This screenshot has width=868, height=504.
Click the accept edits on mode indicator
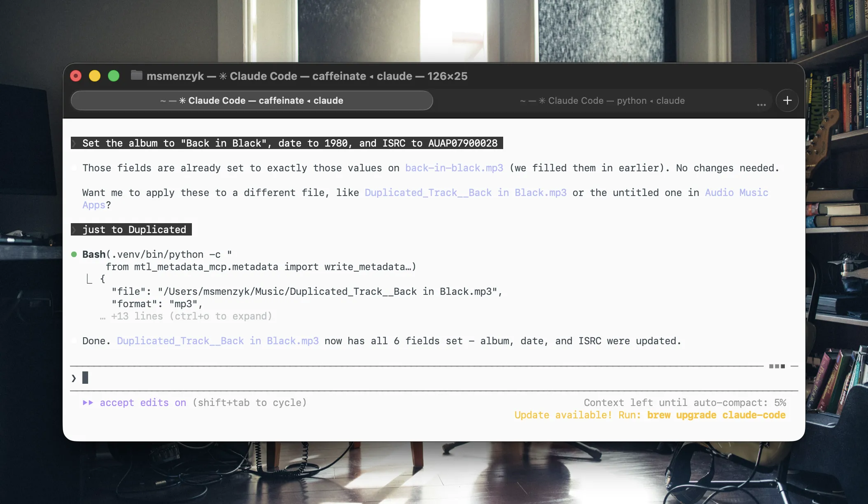click(x=143, y=403)
